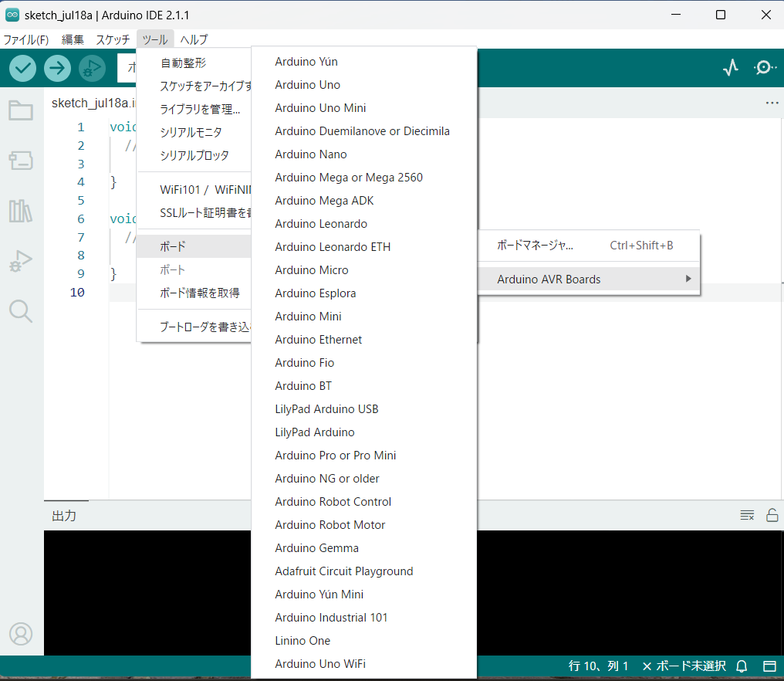Expand the ボード submenu entry

[193, 247]
